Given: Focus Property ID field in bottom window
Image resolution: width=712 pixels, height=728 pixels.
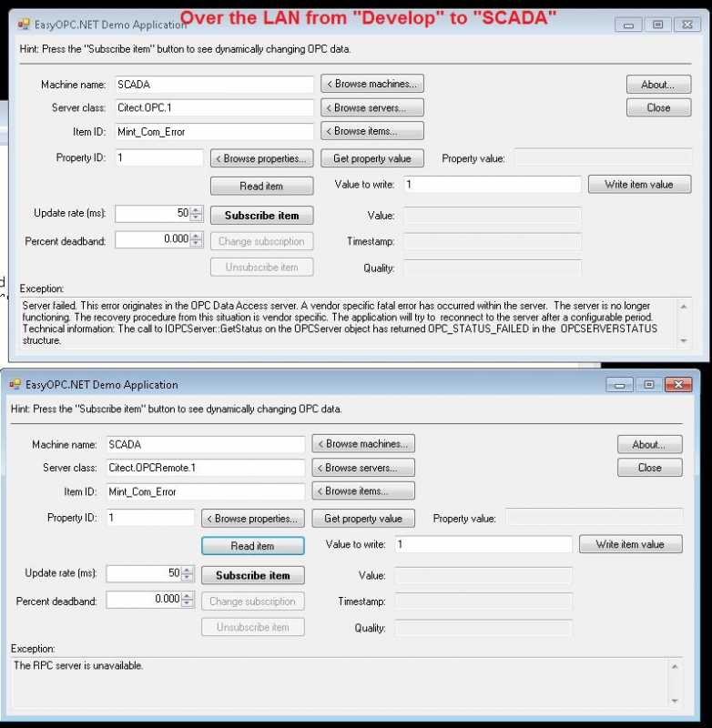Looking at the screenshot, I should click(150, 518).
